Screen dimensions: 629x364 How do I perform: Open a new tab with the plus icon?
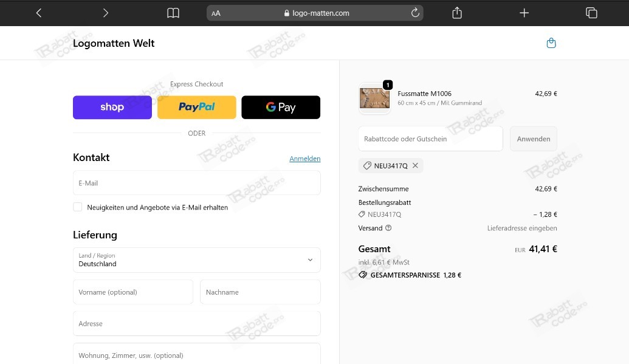pos(524,13)
